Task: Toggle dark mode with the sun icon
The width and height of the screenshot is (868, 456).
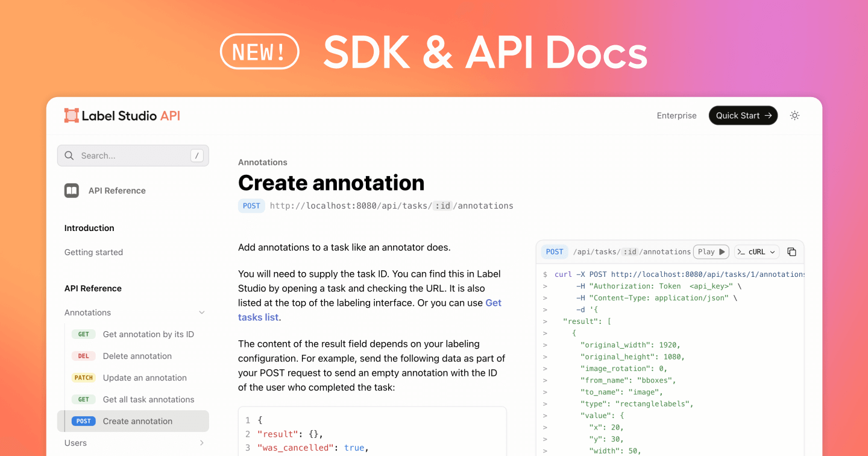Action: [794, 115]
